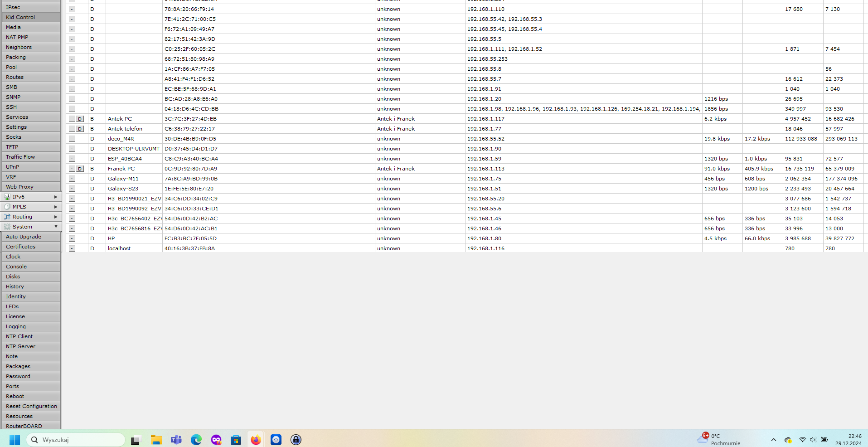The width and height of the screenshot is (868, 447).
Task: Expand the Routing submenu
Action: point(56,216)
